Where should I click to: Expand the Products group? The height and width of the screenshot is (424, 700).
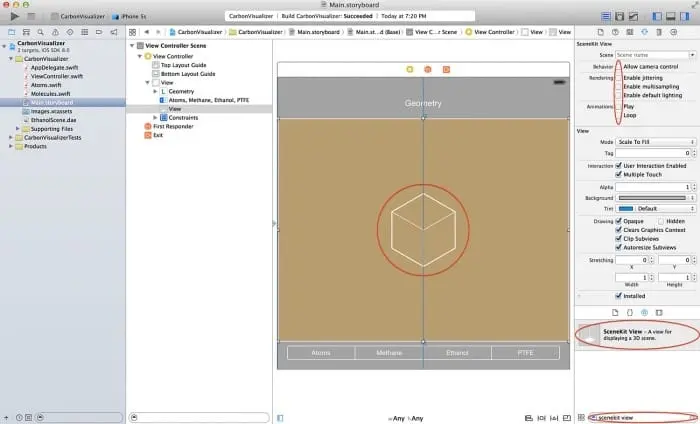(x=11, y=146)
